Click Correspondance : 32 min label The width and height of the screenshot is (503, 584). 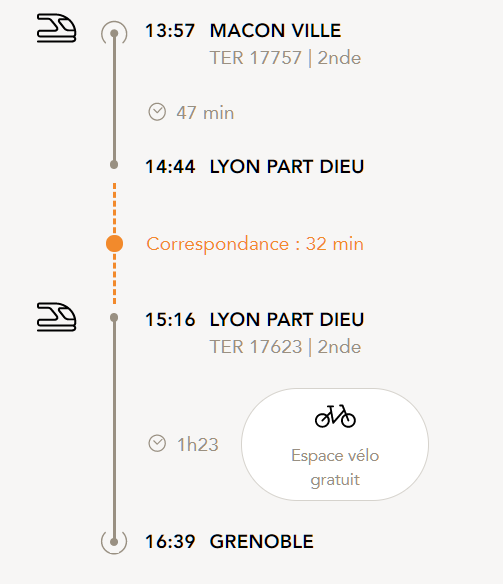coord(255,244)
